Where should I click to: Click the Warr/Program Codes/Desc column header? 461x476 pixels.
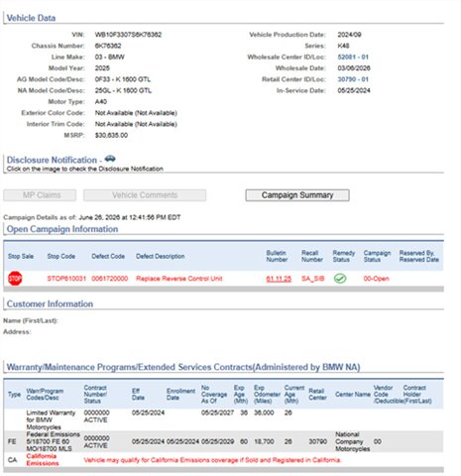[45, 394]
